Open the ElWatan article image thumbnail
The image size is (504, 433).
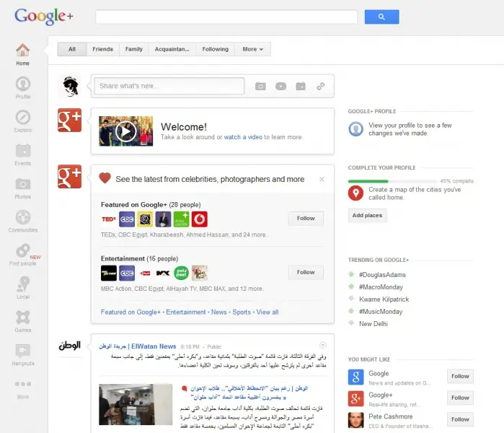click(x=136, y=404)
